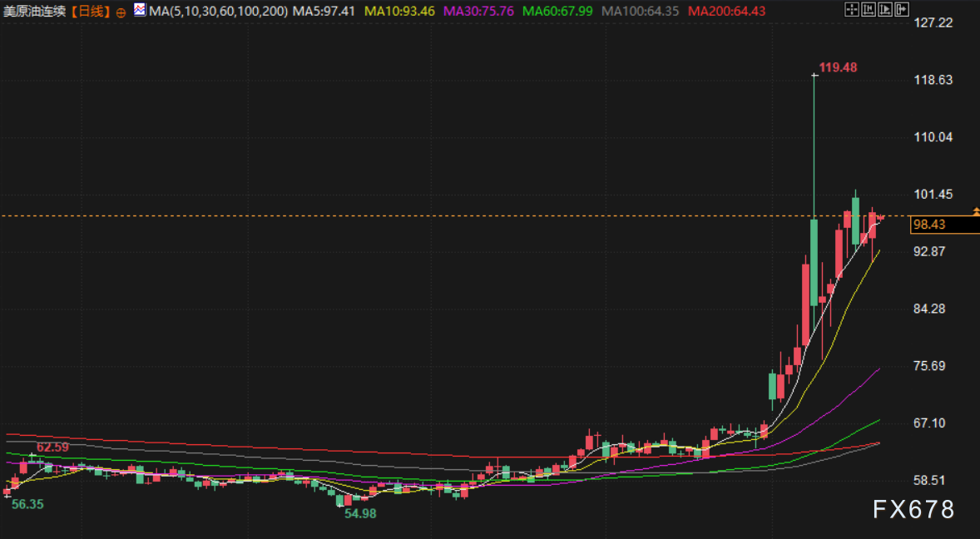Click the FX678 watermark logo

click(x=913, y=509)
